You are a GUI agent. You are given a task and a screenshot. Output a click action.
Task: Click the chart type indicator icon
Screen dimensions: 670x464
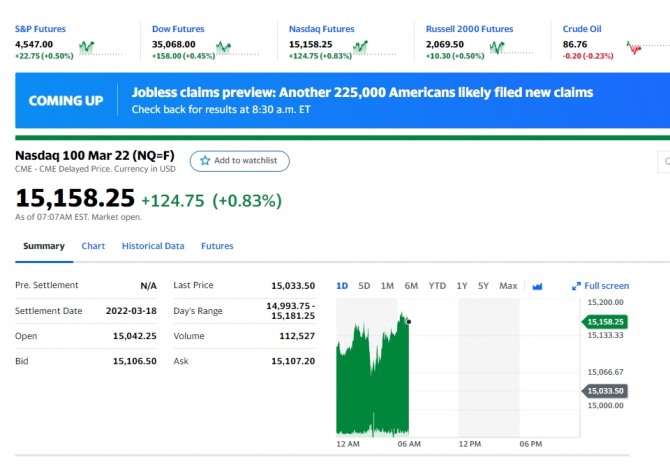coord(537,286)
